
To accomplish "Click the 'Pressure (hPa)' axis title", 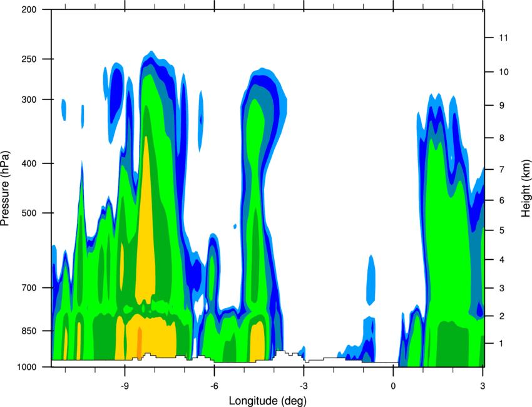I will [x=5, y=188].
